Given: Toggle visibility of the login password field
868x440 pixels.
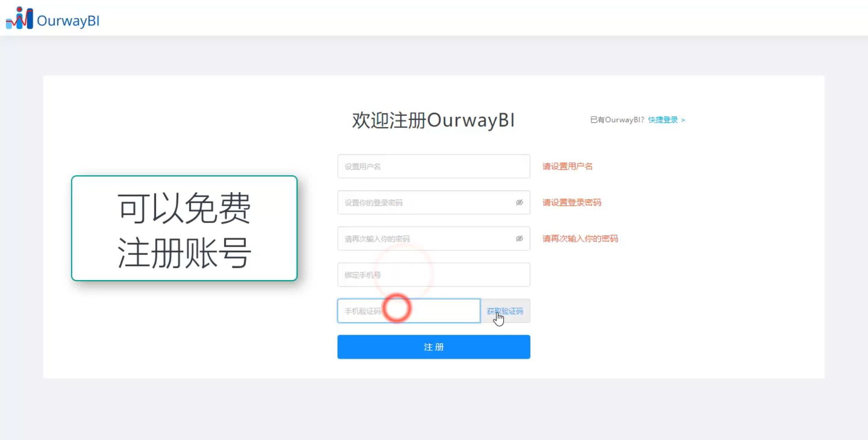Looking at the screenshot, I should (x=519, y=202).
